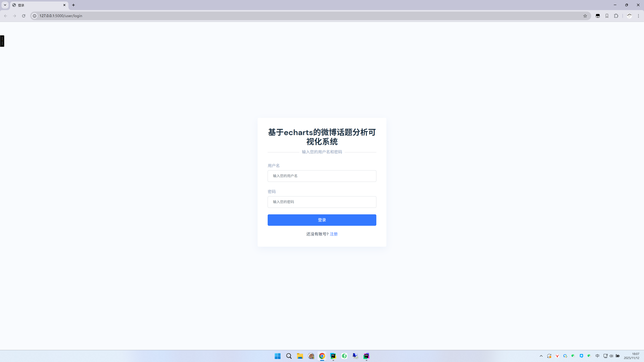Open Chrome three-dot menu

[638, 16]
